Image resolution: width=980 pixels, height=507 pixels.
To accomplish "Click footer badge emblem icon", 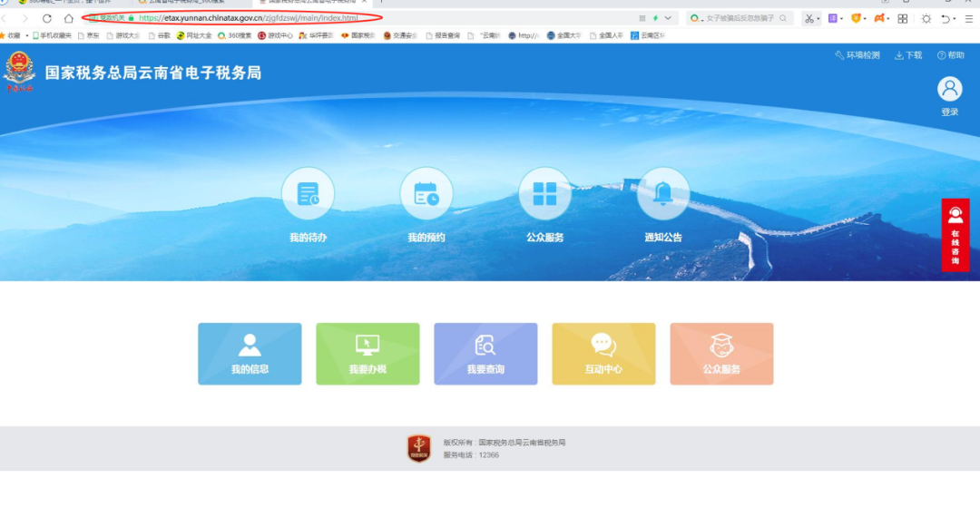I will [419, 448].
